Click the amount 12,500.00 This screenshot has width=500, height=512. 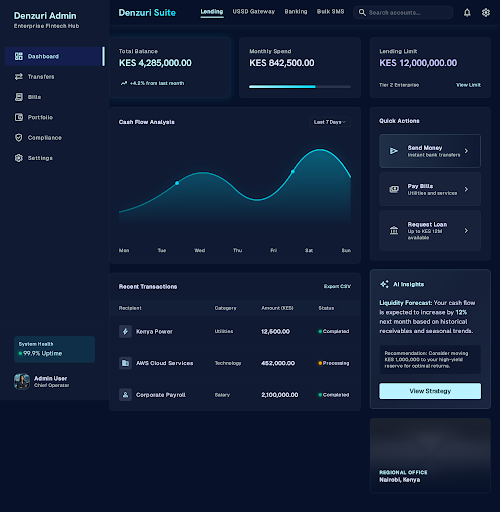275,331
